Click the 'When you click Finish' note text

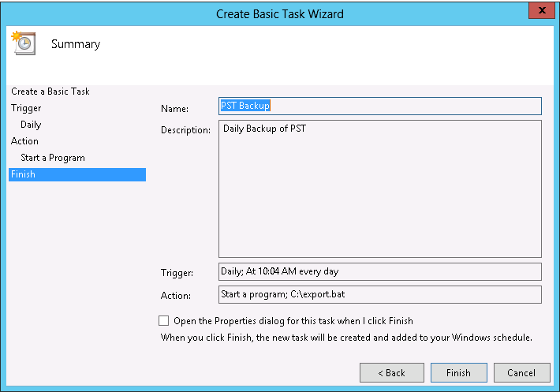point(346,338)
